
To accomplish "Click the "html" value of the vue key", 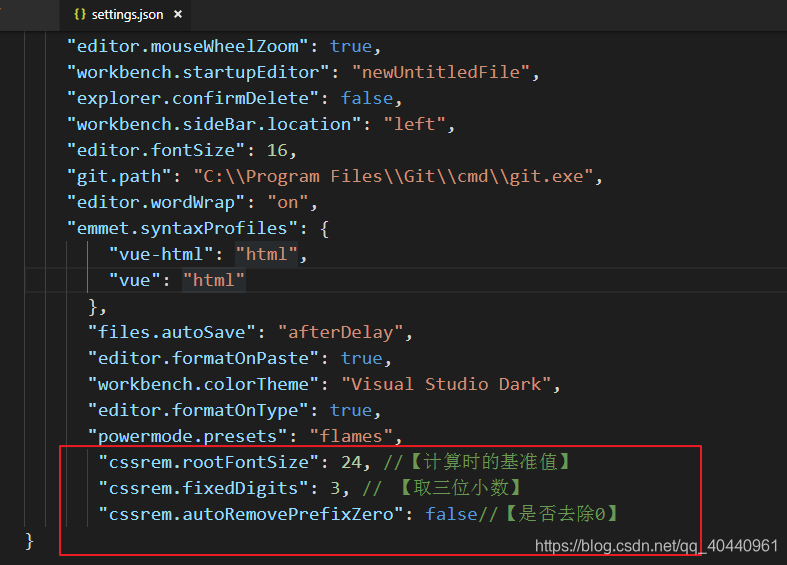I will [x=214, y=281].
